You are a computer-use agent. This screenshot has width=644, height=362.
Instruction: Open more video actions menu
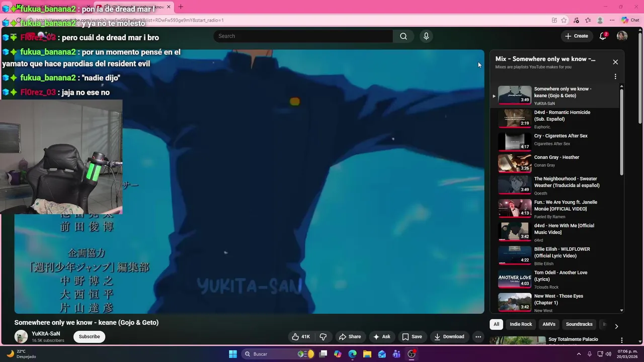478,336
